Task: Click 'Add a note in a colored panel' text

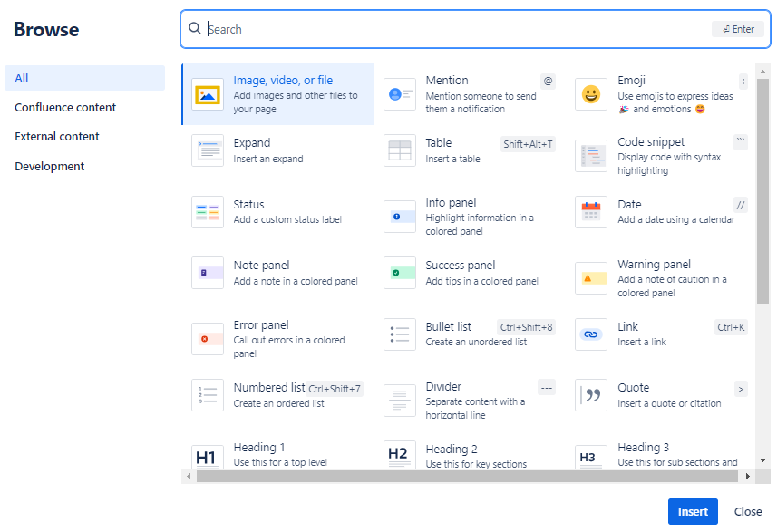Action: point(296,281)
